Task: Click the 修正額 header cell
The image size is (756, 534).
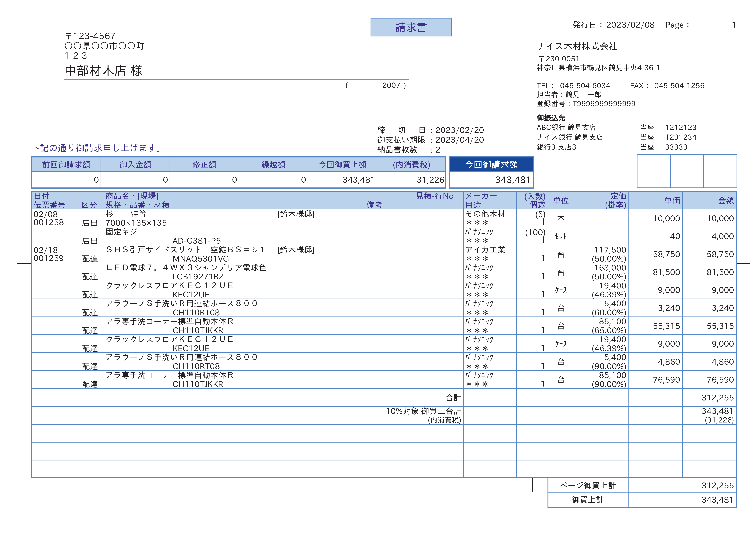Action: (x=205, y=164)
